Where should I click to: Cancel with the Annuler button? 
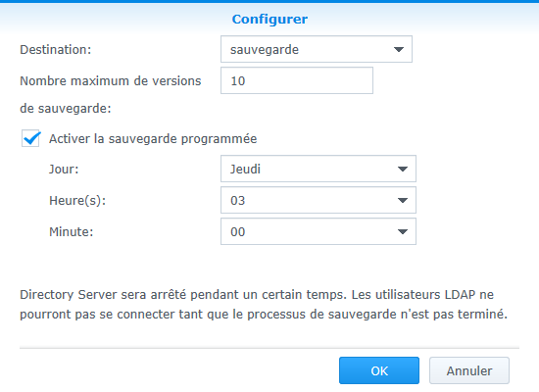[x=469, y=370]
